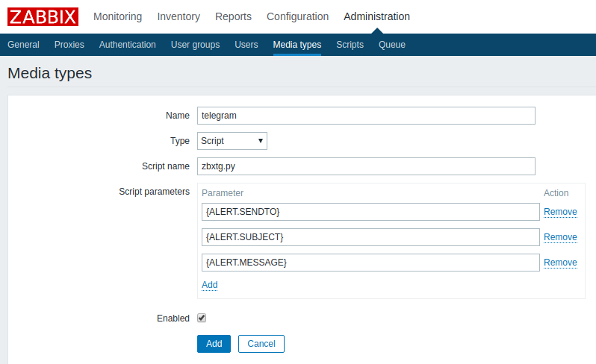This screenshot has height=364, width=596.
Task: Click the Action column header
Action: [x=556, y=193]
